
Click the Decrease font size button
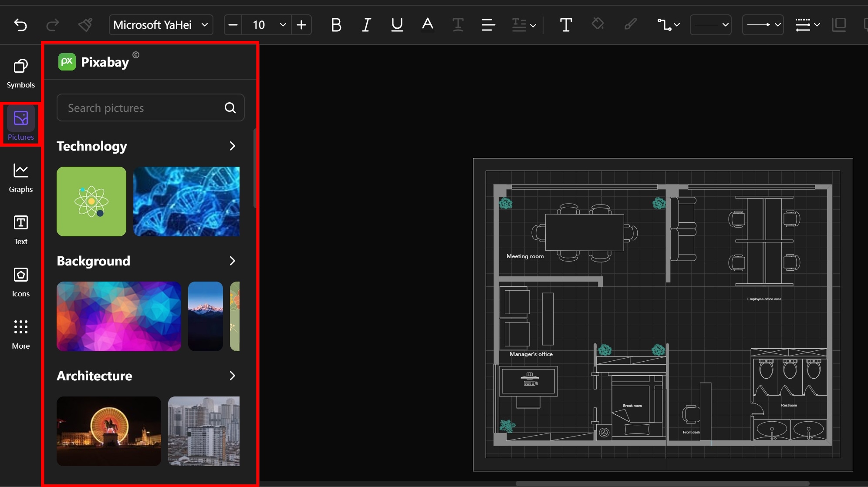(x=233, y=24)
